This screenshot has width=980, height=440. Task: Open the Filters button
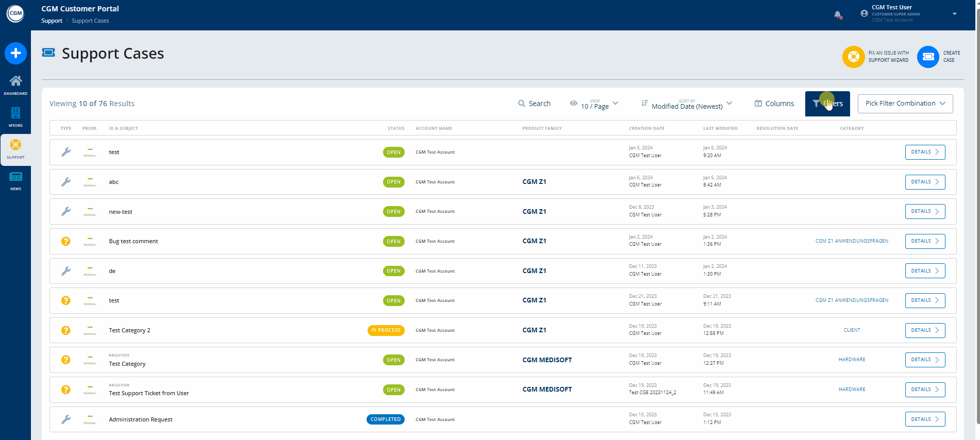pos(827,104)
